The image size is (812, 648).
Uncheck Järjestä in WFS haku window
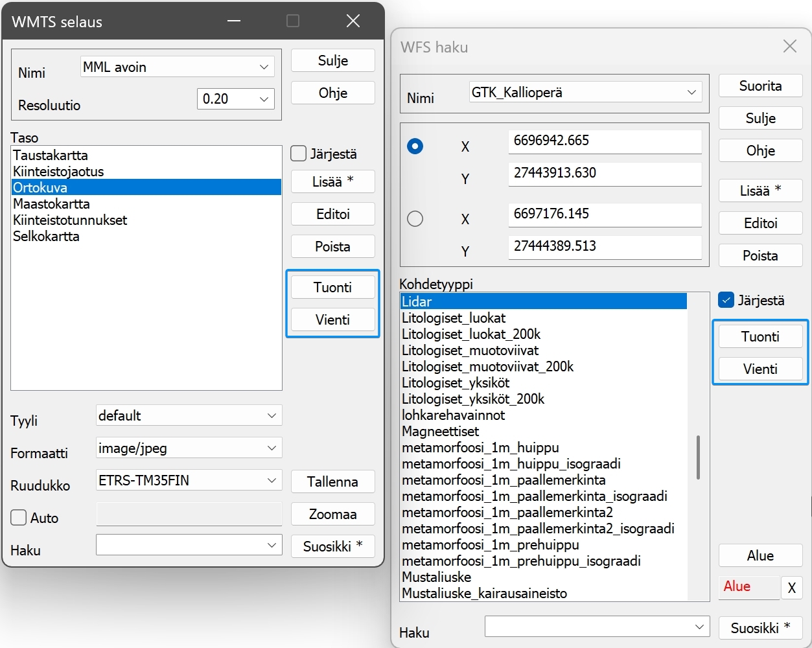tap(726, 300)
